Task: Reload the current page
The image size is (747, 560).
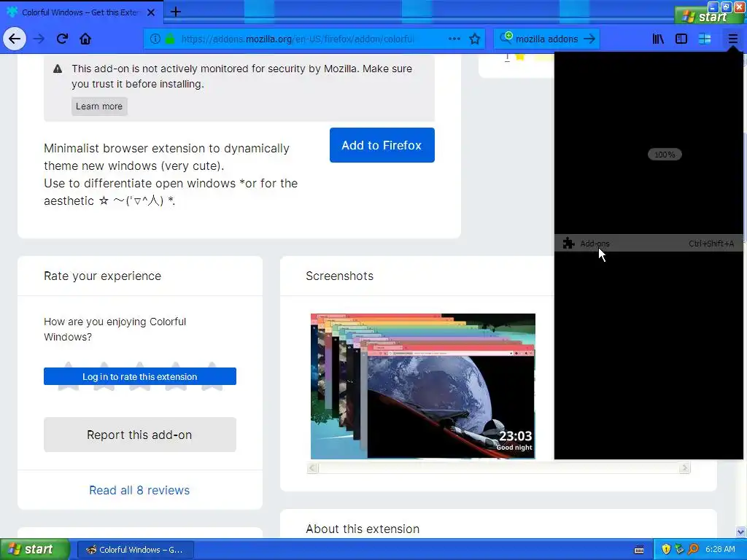Action: pos(62,39)
